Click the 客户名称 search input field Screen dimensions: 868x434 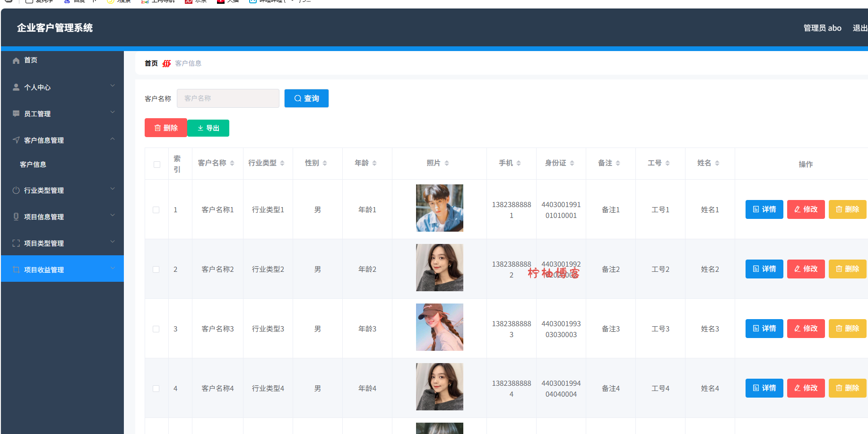[x=228, y=98]
